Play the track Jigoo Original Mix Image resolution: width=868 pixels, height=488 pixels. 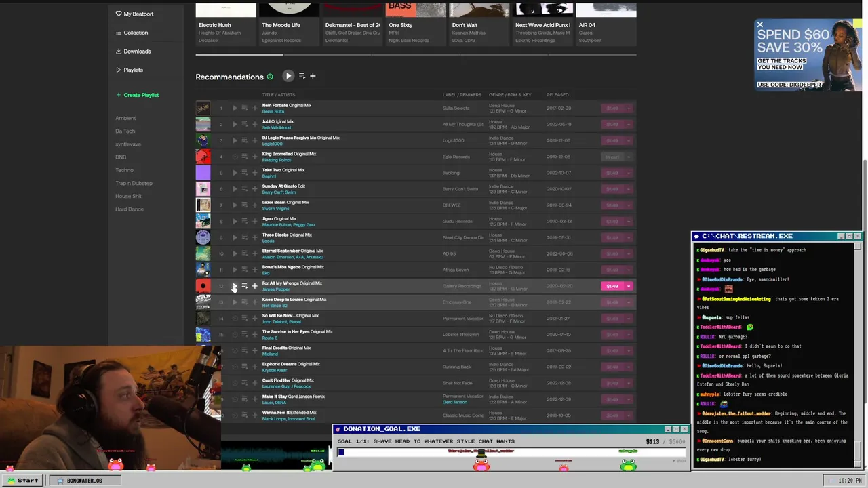click(x=235, y=222)
